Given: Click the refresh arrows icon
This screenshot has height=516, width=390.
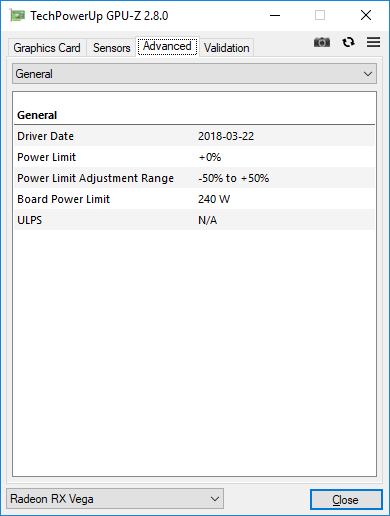Looking at the screenshot, I should (x=348, y=42).
